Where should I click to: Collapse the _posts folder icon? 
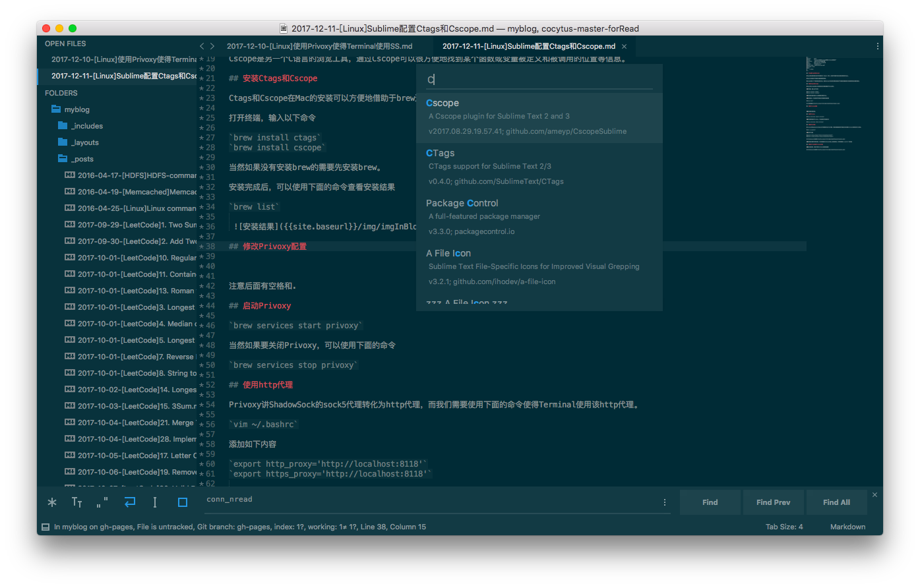pos(63,159)
